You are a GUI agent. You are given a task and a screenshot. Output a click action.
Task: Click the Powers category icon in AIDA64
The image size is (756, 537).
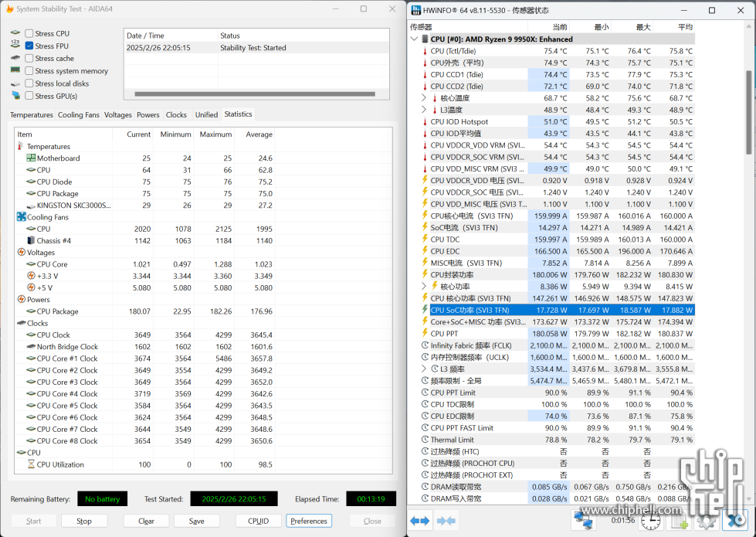click(x=21, y=299)
